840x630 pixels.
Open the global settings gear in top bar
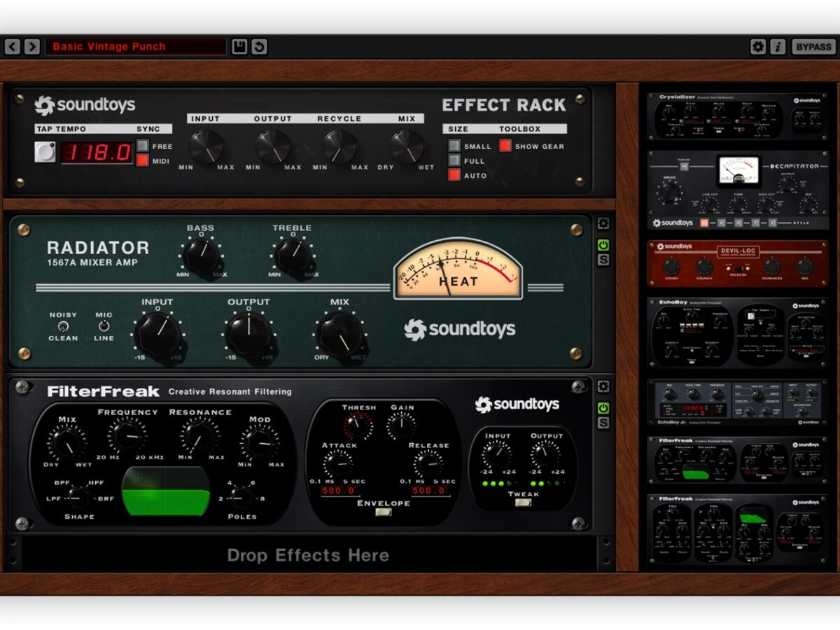click(x=757, y=47)
